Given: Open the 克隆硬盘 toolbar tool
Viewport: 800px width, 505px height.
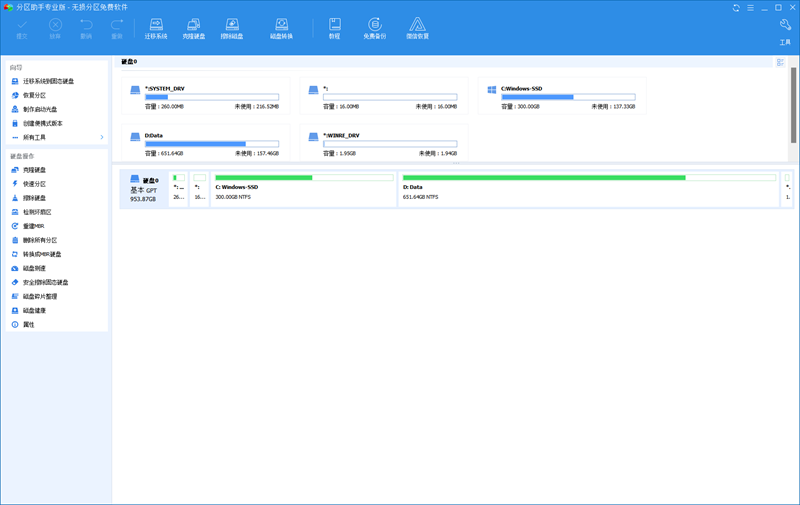Looking at the screenshot, I should click(194, 27).
